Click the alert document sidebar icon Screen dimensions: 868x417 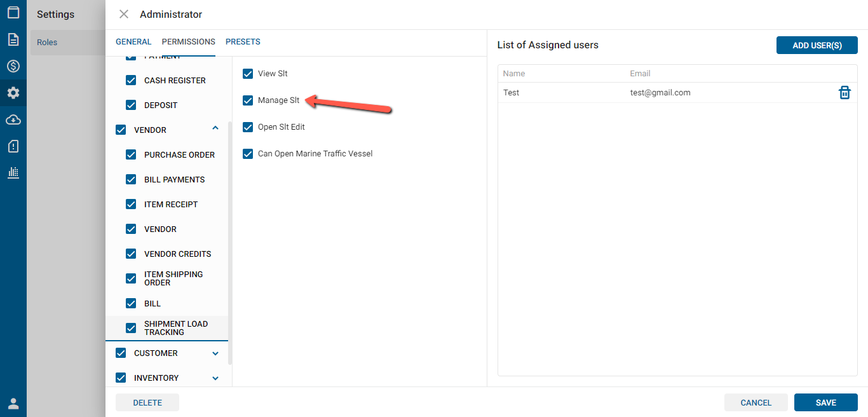coord(13,146)
